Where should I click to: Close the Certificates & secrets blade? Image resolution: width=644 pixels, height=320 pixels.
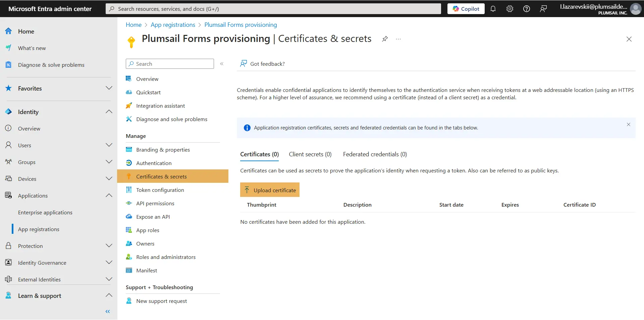point(629,39)
